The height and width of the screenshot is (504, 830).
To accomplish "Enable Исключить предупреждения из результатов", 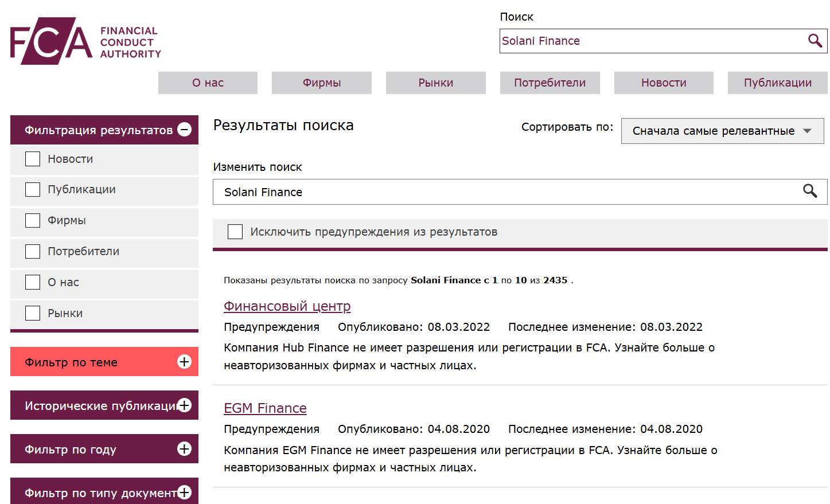I will 235,232.
